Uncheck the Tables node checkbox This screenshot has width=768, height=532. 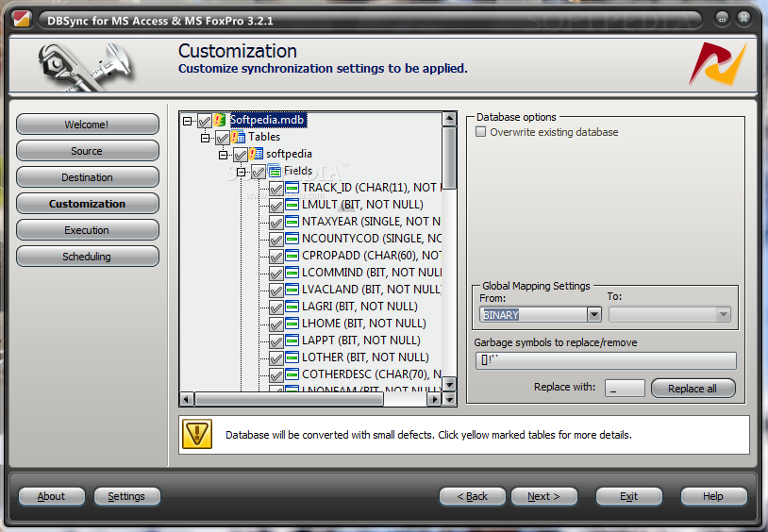223,137
